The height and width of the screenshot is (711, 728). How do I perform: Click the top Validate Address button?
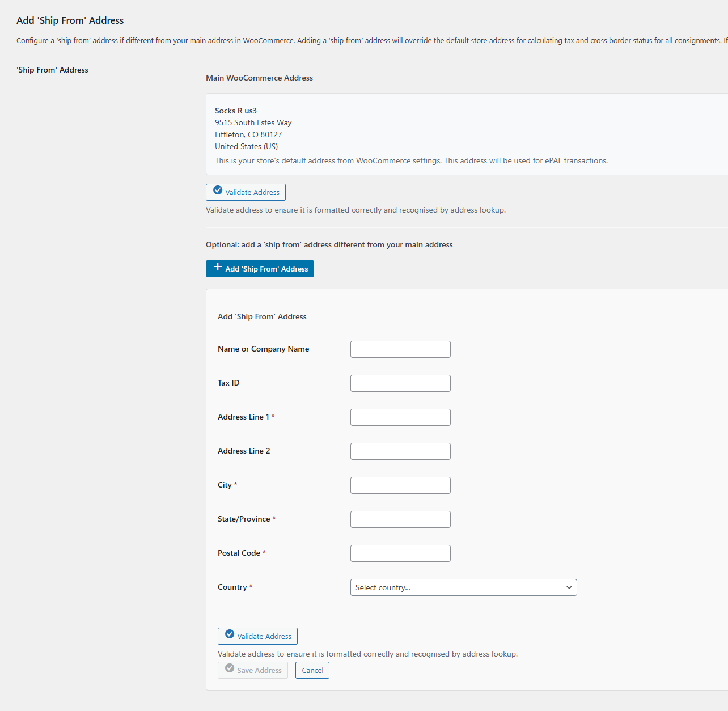coord(246,192)
